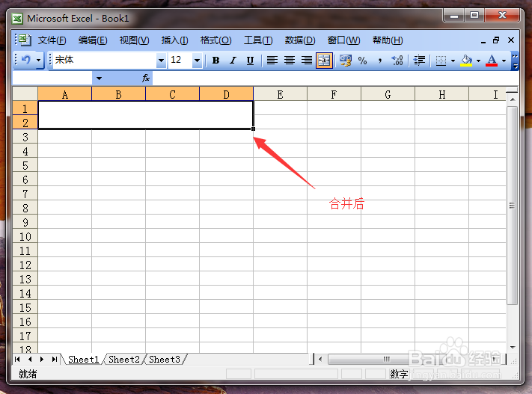Apply Borders icon
Viewport: 532px width, 394px height.
[441, 61]
